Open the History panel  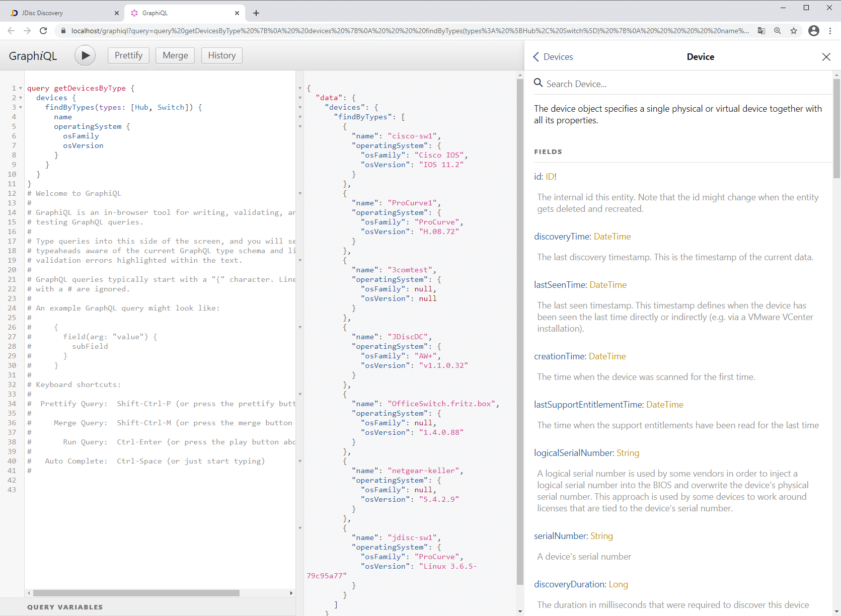point(221,55)
